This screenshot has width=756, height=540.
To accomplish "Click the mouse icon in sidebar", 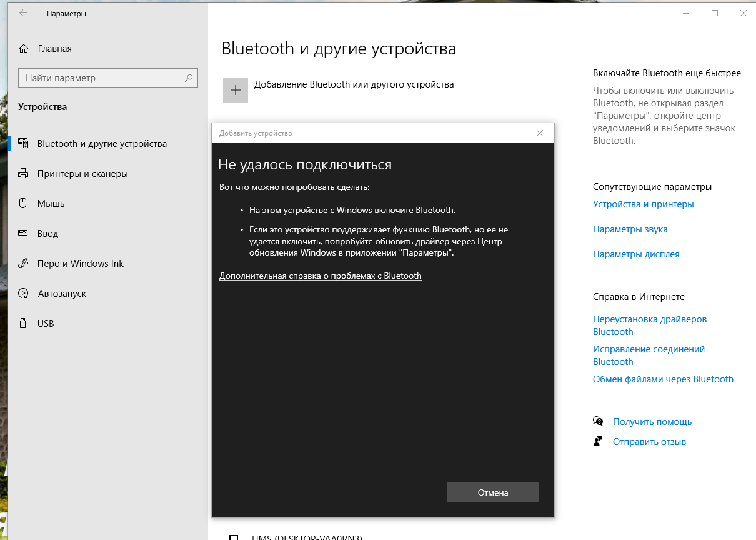I will coord(23,204).
